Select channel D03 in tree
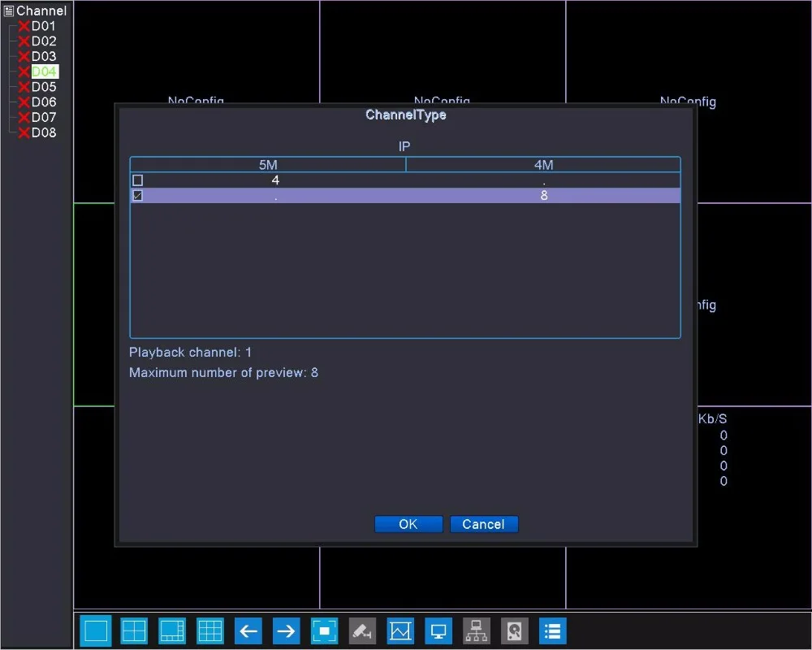This screenshot has height=650, width=812. (44, 56)
